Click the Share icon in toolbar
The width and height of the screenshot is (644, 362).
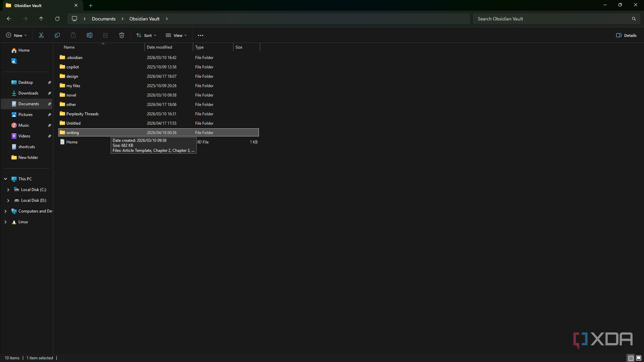pyautogui.click(x=106, y=35)
